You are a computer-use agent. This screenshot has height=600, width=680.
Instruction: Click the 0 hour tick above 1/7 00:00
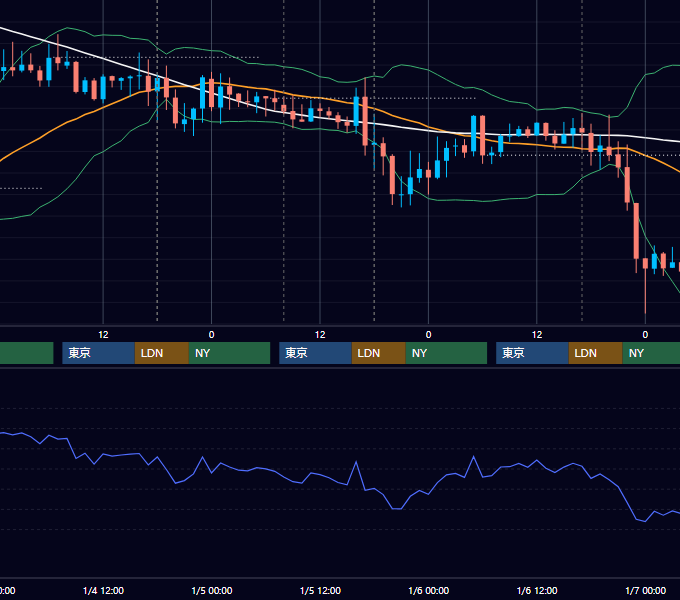coord(645,335)
